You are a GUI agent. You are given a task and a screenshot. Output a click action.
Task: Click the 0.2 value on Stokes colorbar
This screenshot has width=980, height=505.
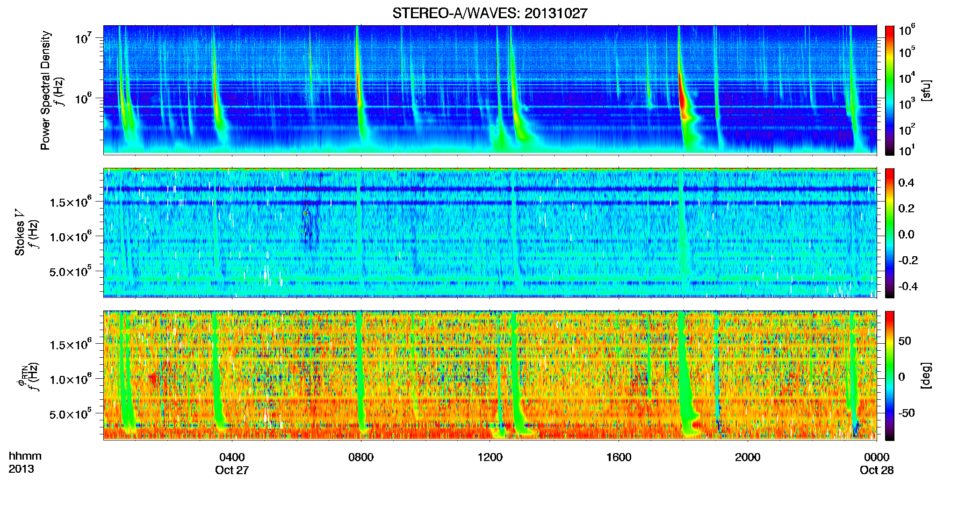click(x=906, y=208)
